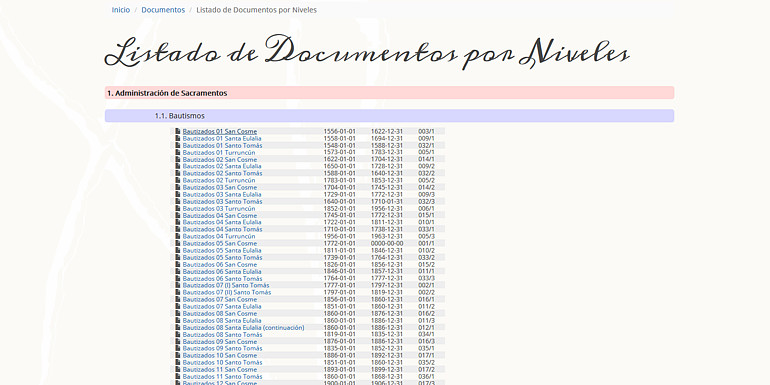This screenshot has width=770, height=385.
Task: Select the end date 1963-12-31
Action: pos(387,236)
